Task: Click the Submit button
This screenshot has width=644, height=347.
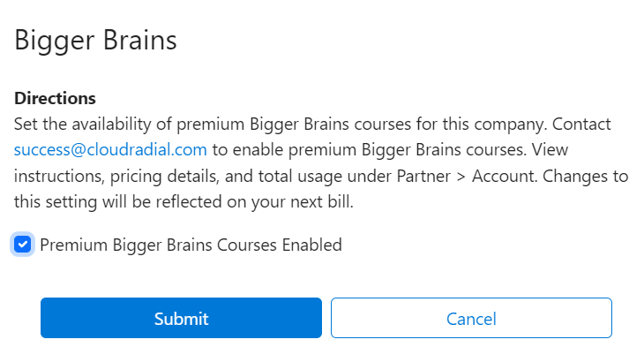Action: (x=181, y=318)
